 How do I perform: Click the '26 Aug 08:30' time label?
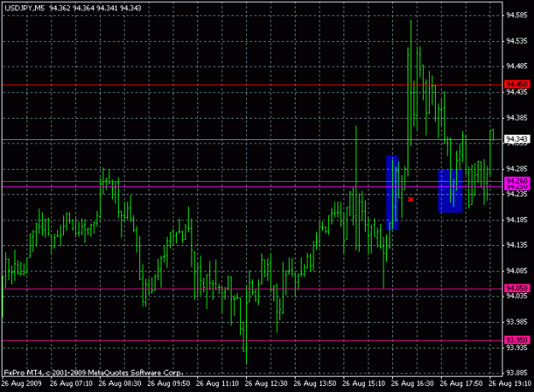point(120,383)
